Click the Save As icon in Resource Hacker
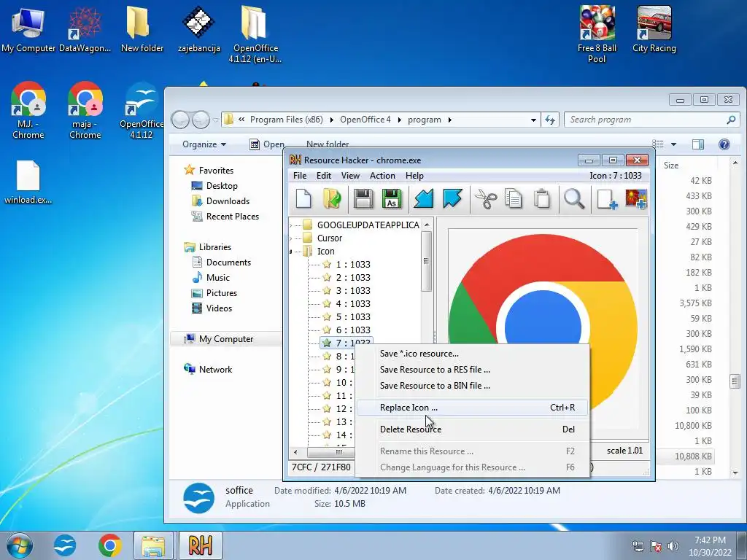Screen dimensions: 747x560 [x=392, y=199]
